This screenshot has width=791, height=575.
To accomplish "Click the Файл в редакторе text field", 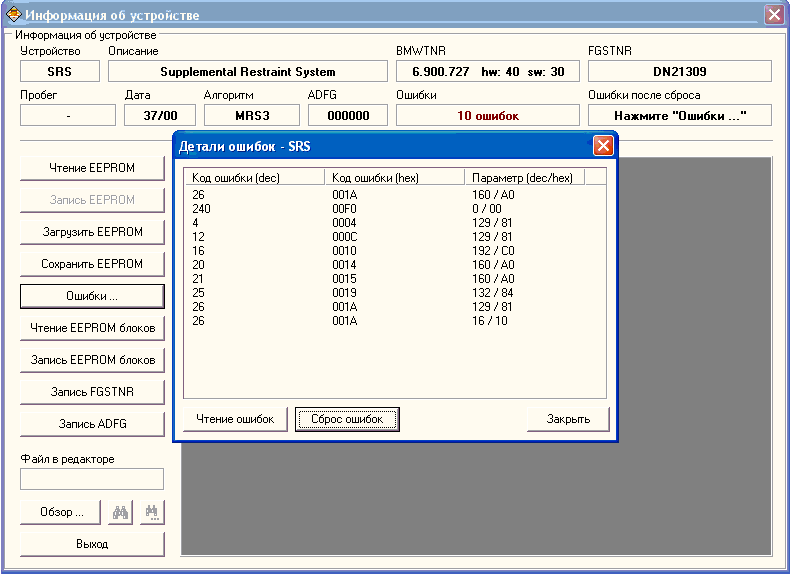I will (92, 479).
